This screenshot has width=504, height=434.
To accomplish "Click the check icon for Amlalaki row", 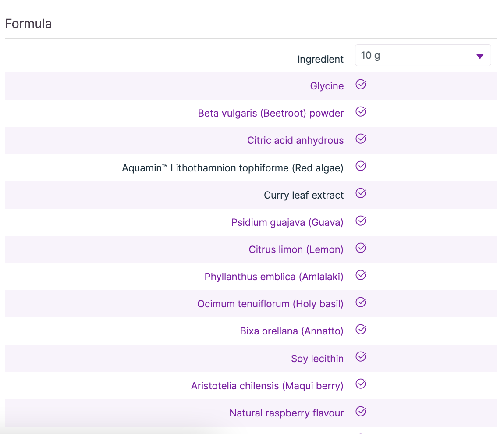I will pos(361,275).
